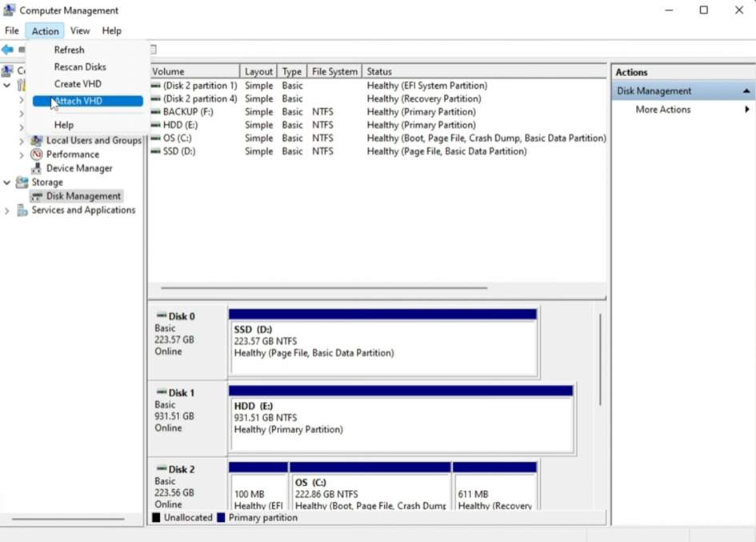The height and width of the screenshot is (542, 756).
Task: Click the Services and Applications icon
Action: coord(22,211)
